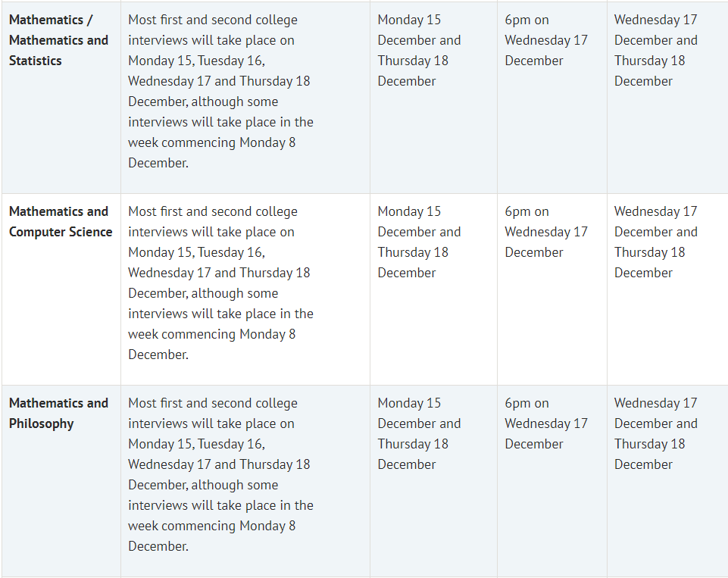Screen dimensions: 728x578
Task: Click Monday 15 December cell in Philosophy row
Action: point(419,433)
